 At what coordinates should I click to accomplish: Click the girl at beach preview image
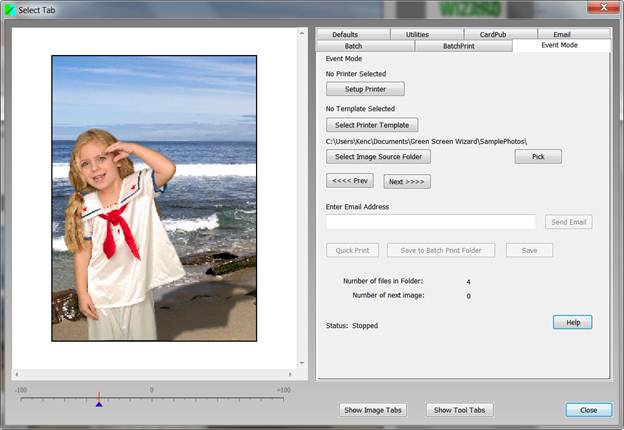154,198
